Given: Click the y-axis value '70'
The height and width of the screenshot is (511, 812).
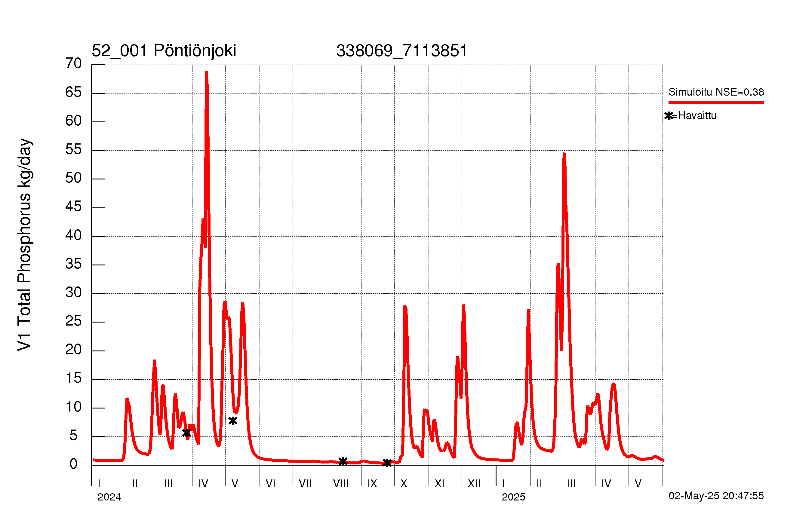Looking at the screenshot, I should pos(73,63).
